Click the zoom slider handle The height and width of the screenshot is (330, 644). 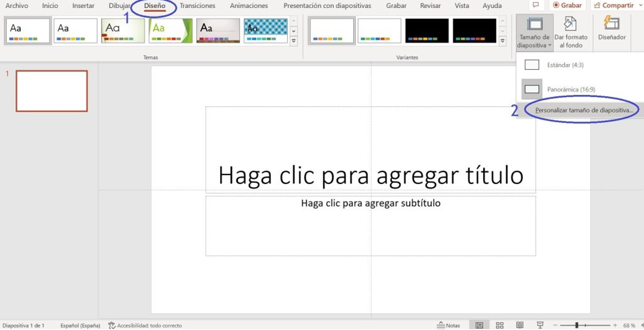point(577,325)
